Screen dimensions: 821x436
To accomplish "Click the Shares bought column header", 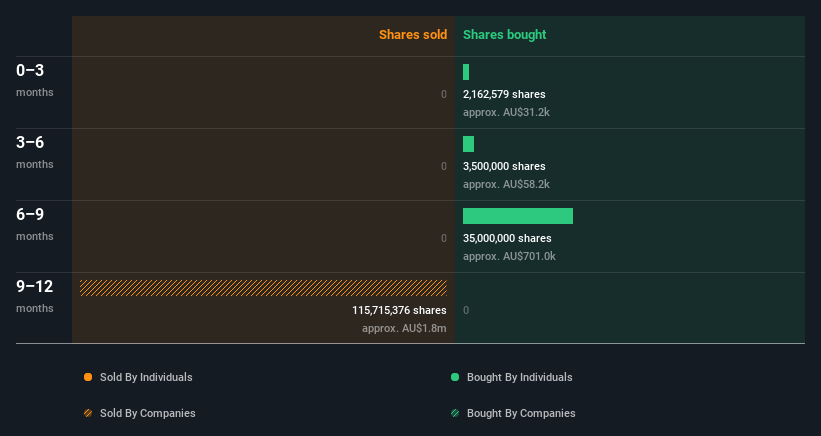I will click(504, 35).
